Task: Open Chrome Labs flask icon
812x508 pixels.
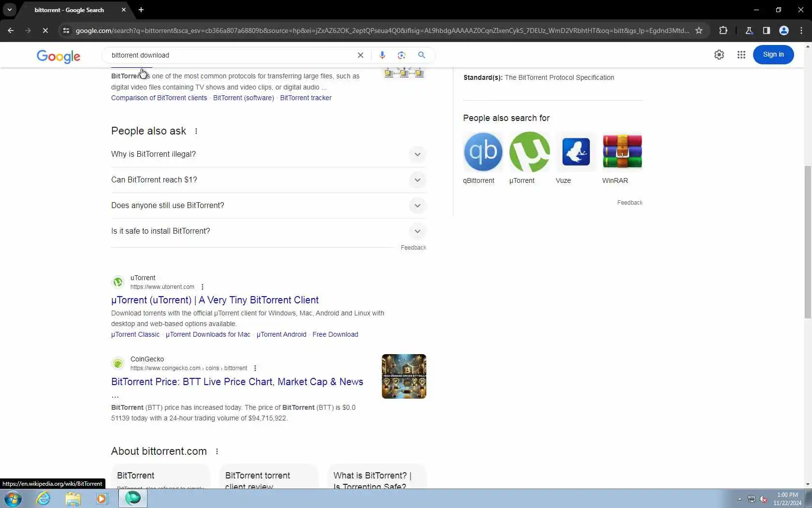Action: pos(749,30)
